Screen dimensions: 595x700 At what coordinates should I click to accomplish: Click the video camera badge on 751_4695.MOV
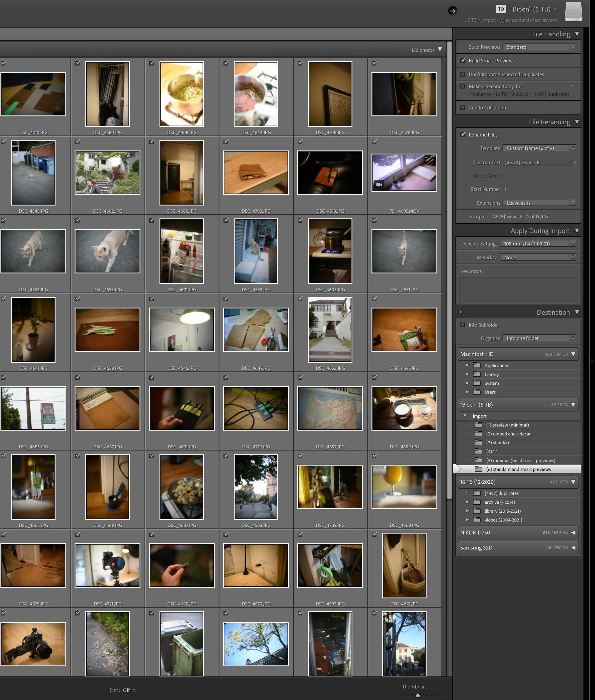tap(379, 184)
